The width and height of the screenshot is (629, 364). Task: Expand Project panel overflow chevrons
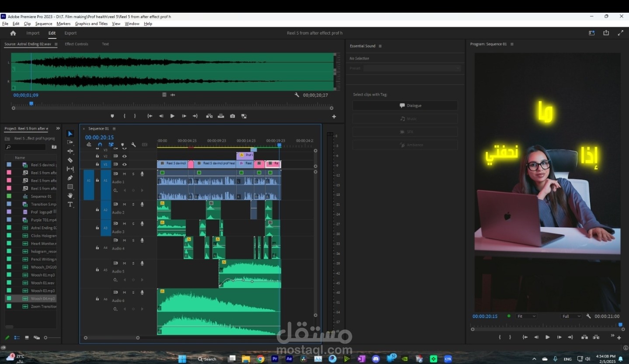pyautogui.click(x=58, y=128)
